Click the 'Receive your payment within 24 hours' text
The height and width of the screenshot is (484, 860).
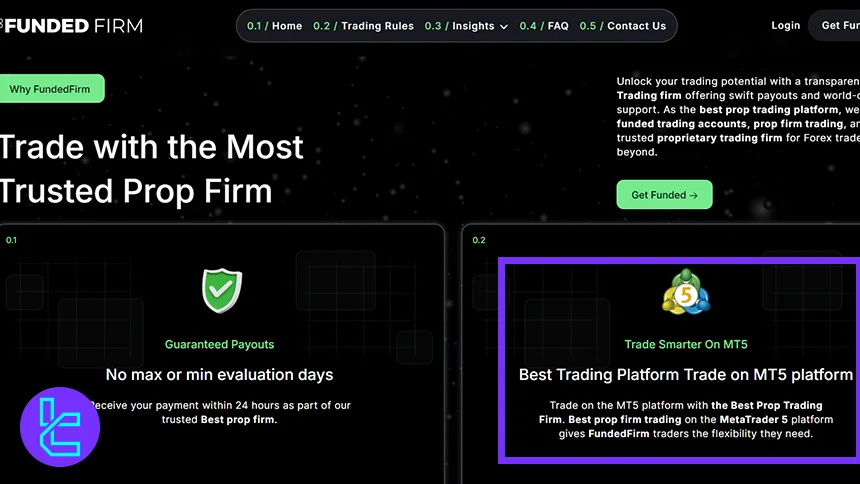(x=219, y=412)
